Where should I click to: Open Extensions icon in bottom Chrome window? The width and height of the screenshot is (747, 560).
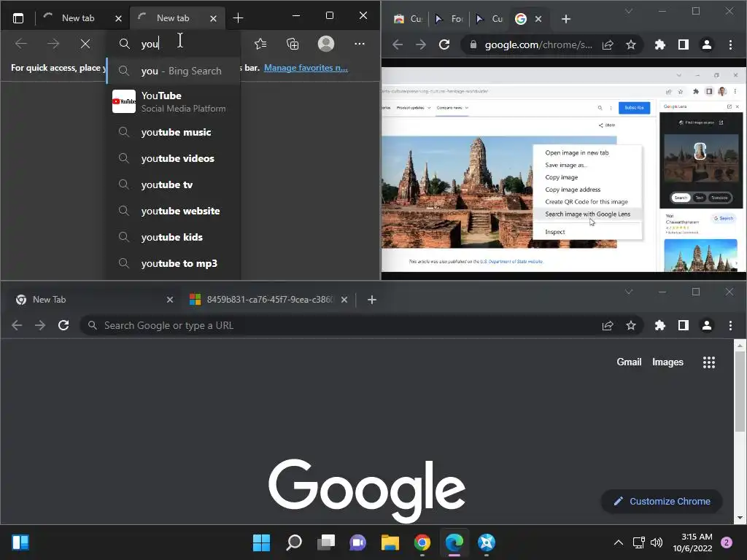(x=659, y=325)
